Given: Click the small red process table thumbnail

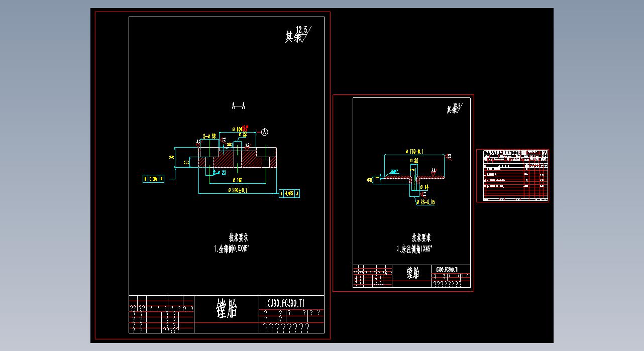Looking at the screenshot, I should (512, 175).
